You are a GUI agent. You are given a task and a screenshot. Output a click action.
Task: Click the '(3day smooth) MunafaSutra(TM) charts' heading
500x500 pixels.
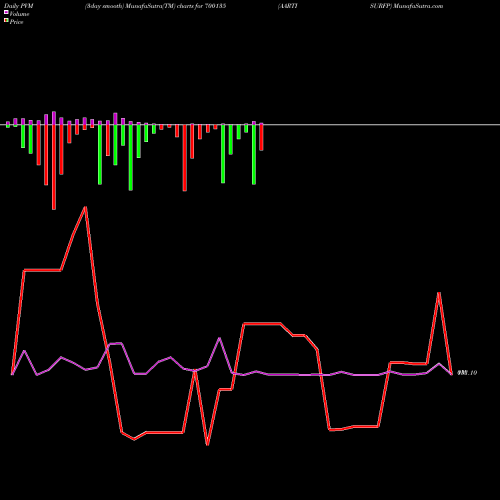point(139,6)
